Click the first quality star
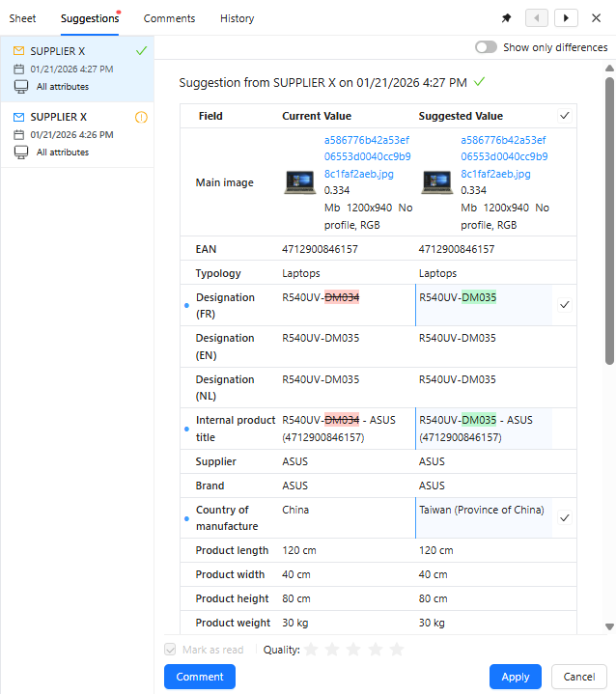 [311, 650]
